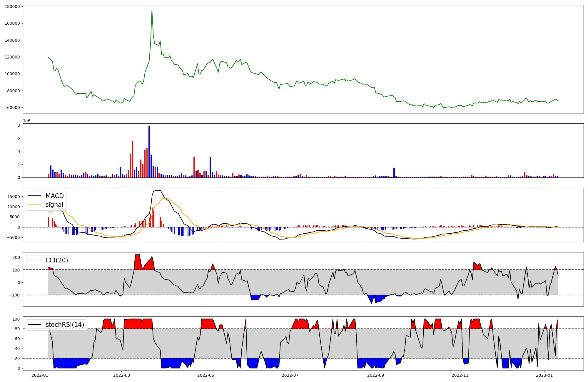Click the tallest red volume bar
Viewport: 588px width, 382px height.
tap(133, 159)
